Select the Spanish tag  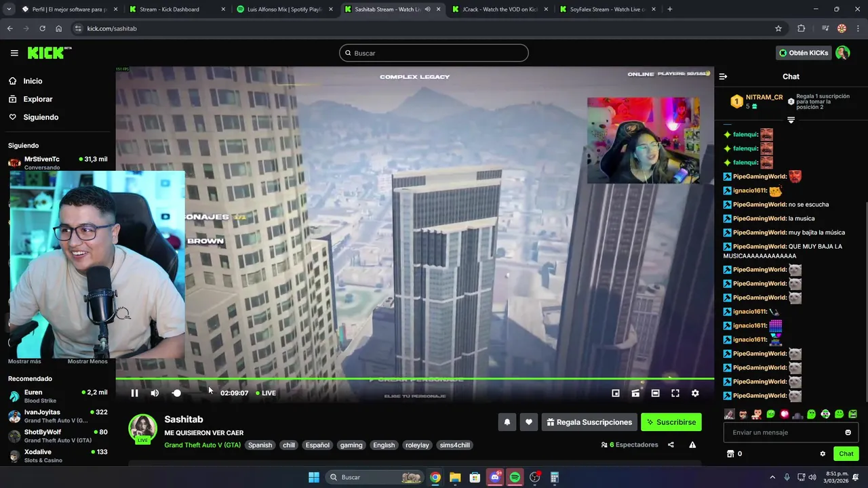click(260, 445)
